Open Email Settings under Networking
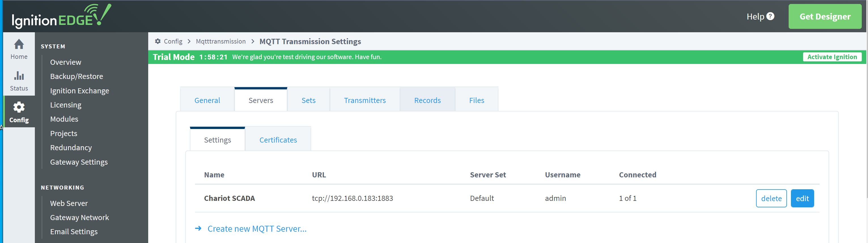The height and width of the screenshot is (243, 868). click(74, 232)
